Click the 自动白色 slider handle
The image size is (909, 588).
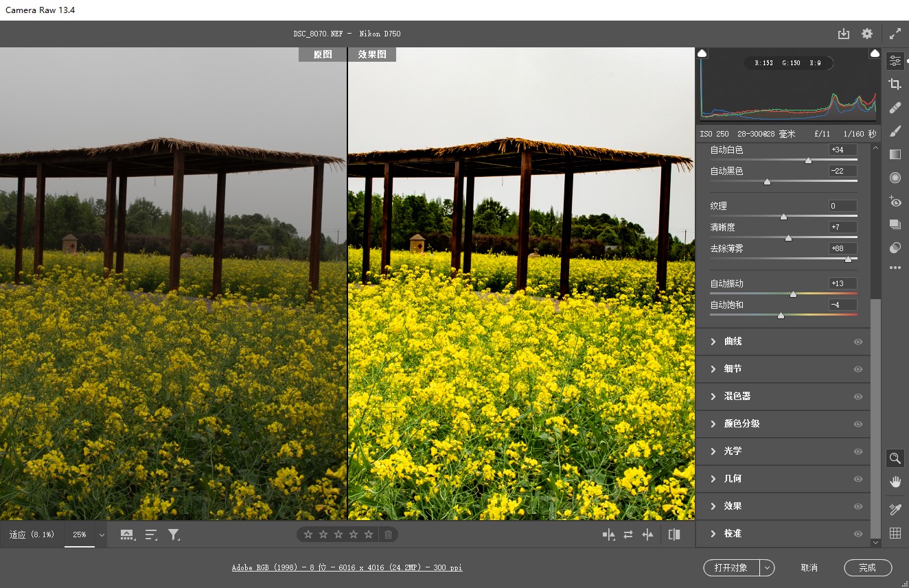point(808,160)
